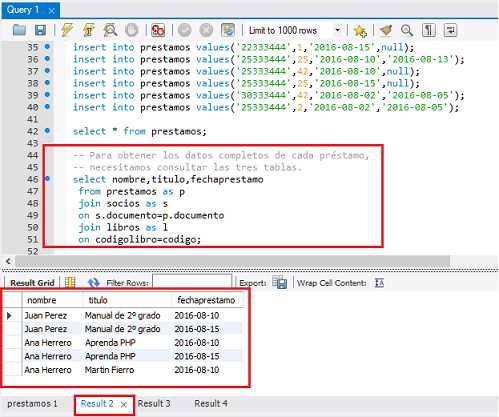
Task: Click line 35 insert statement
Action: 243,47
